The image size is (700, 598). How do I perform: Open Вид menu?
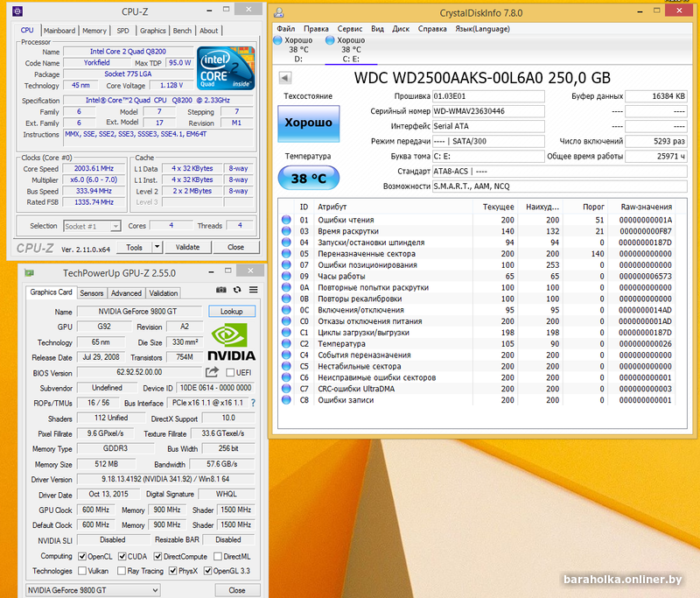click(x=377, y=29)
